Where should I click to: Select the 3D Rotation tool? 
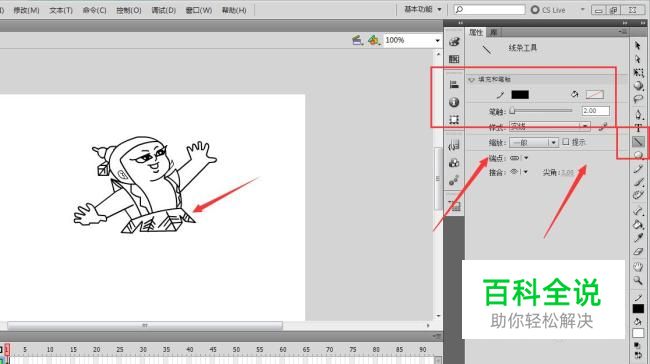[x=638, y=86]
